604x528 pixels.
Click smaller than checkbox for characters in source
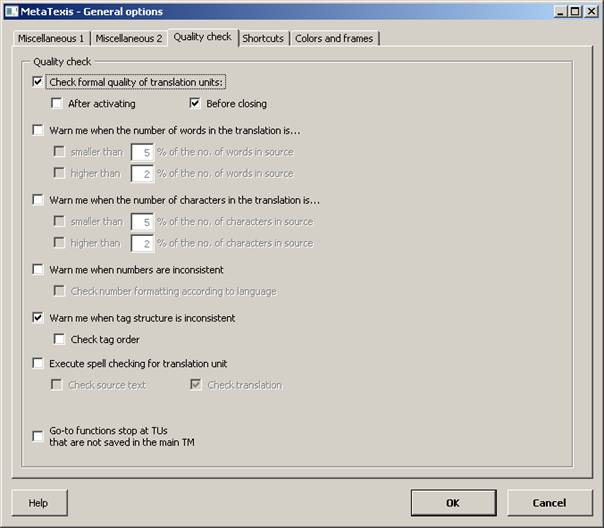(59, 221)
